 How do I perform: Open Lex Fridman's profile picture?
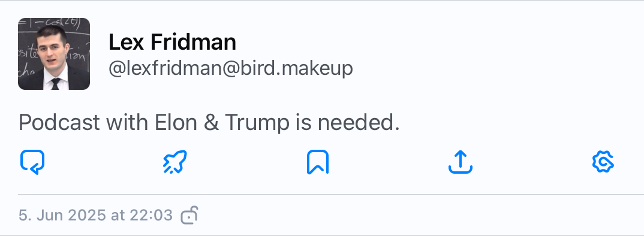54,54
